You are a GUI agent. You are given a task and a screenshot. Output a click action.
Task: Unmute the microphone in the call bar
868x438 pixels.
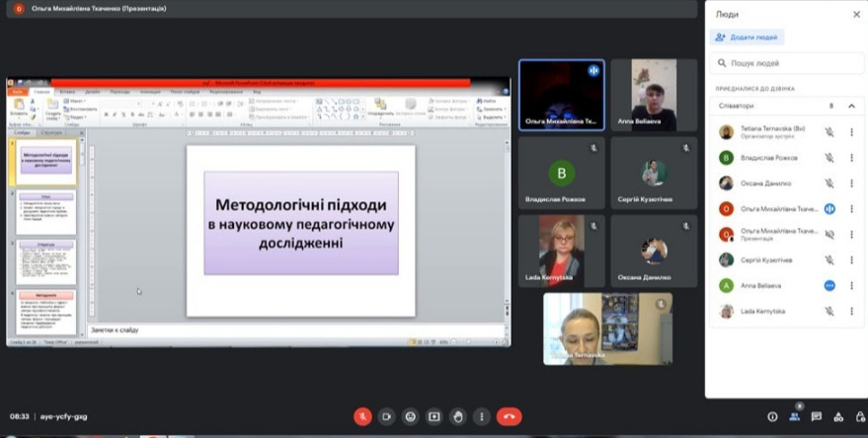362,416
